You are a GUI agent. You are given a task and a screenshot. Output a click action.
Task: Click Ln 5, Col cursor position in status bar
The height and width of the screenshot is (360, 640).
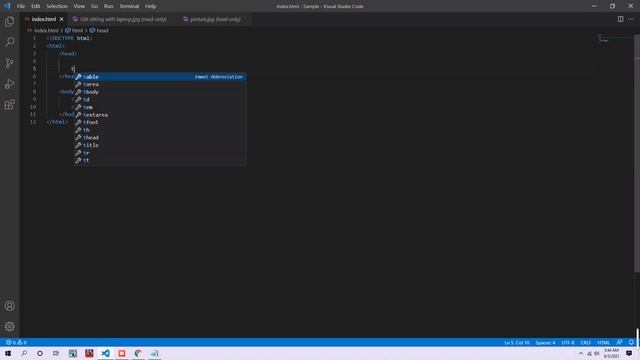click(517, 342)
